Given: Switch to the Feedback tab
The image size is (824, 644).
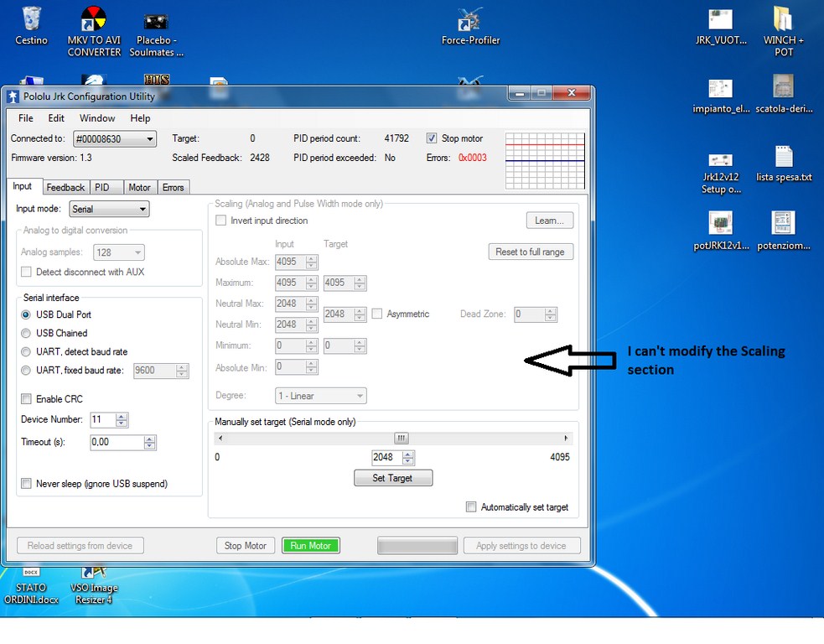Looking at the screenshot, I should click(x=65, y=188).
